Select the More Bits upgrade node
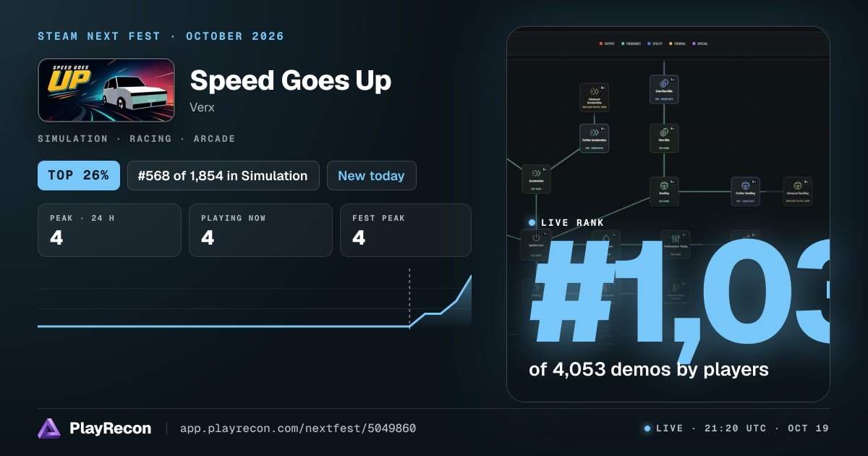Image resolution: width=868 pixels, height=456 pixels. coord(663,138)
